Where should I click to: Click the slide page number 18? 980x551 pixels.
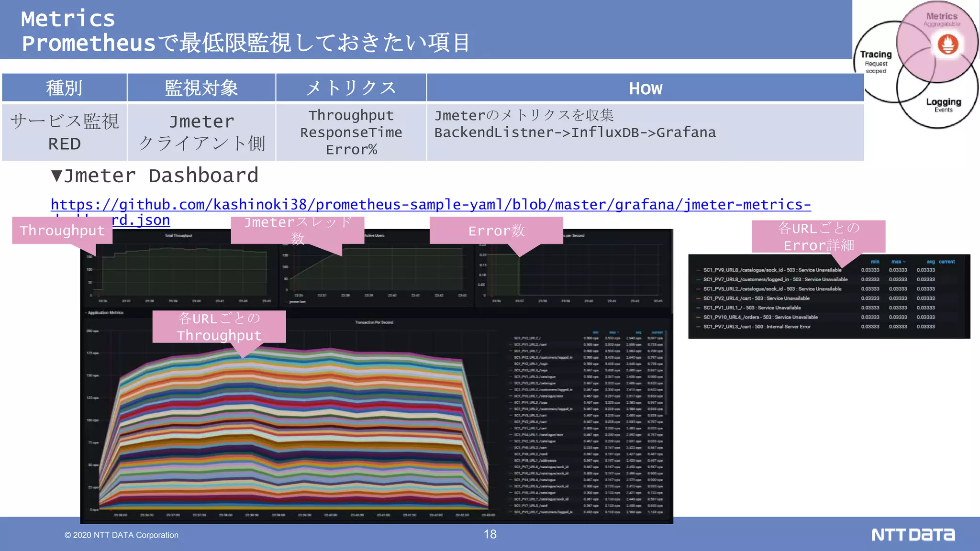click(490, 534)
